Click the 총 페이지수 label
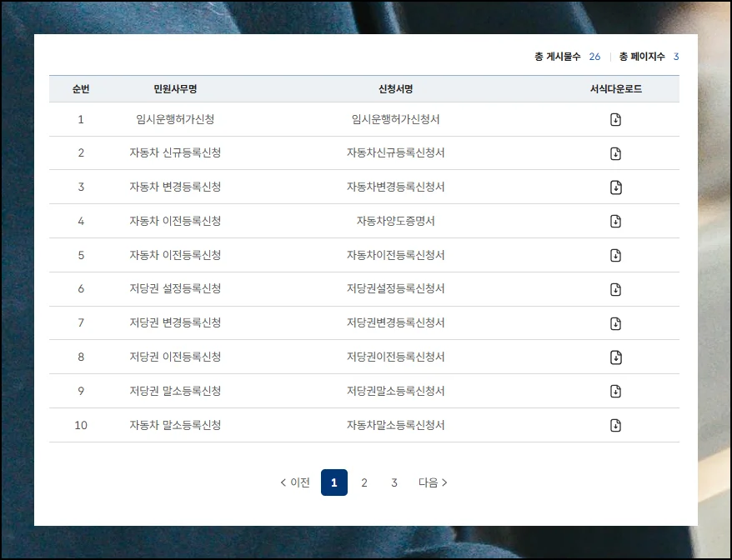Image resolution: width=732 pixels, height=560 pixels. point(642,57)
